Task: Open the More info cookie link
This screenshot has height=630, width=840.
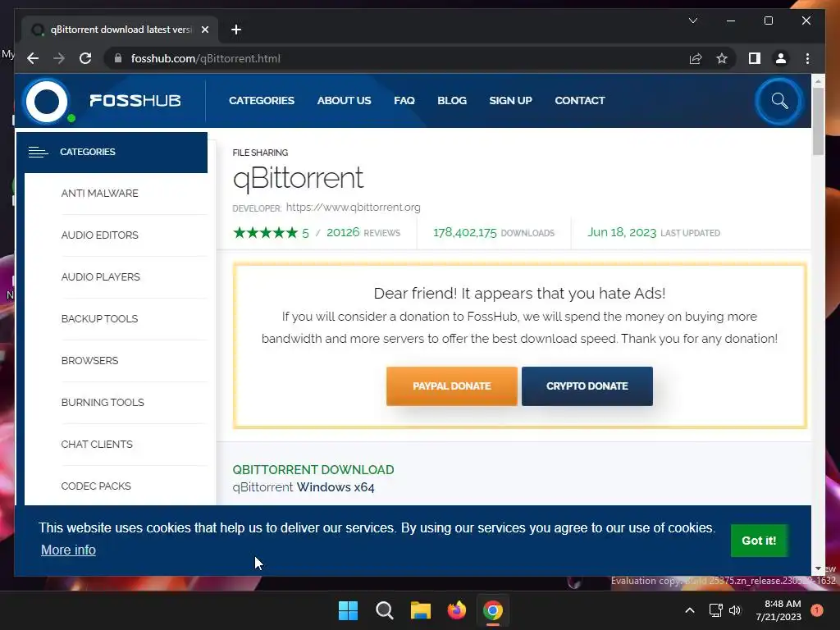Action: (68, 550)
